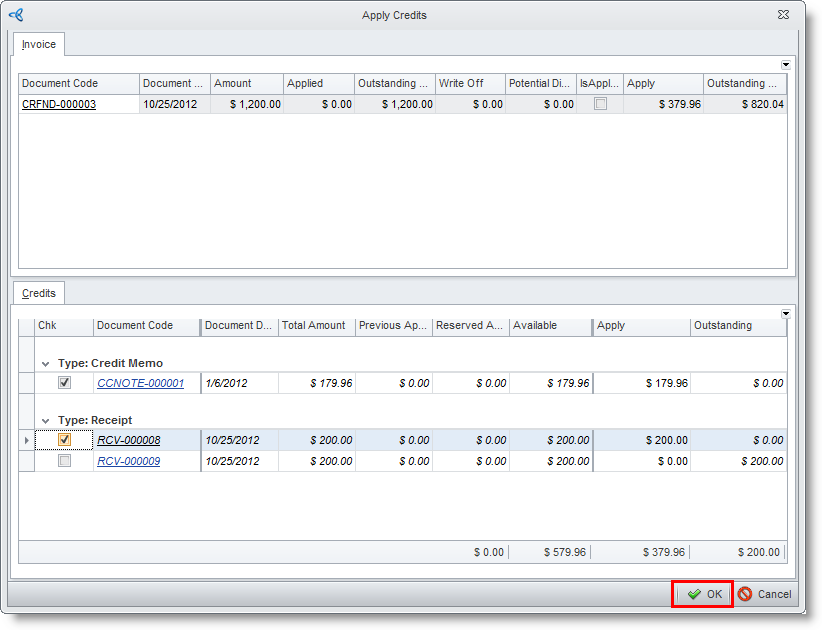Toggle the IsApplied checkbox for CRFND-000003
The image size is (822, 630).
pyautogui.click(x=600, y=104)
